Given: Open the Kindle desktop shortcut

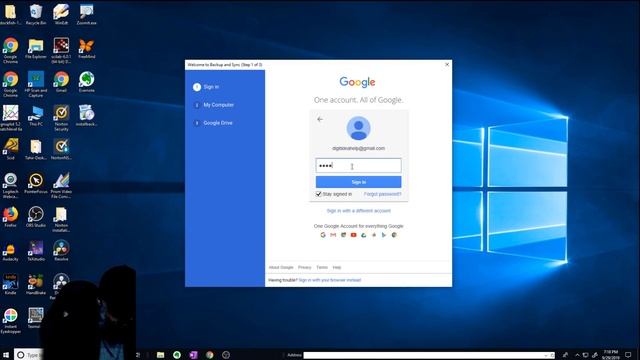Looking at the screenshot, I should [x=11, y=284].
